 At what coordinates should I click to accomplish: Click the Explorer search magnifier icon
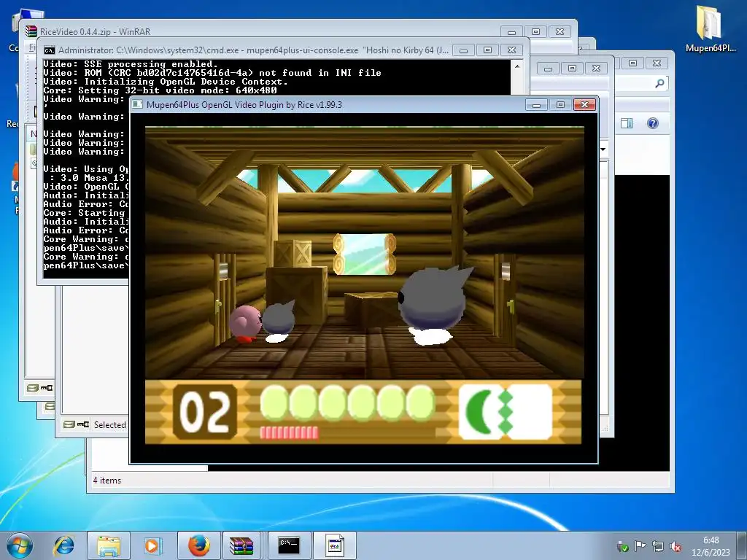point(659,83)
